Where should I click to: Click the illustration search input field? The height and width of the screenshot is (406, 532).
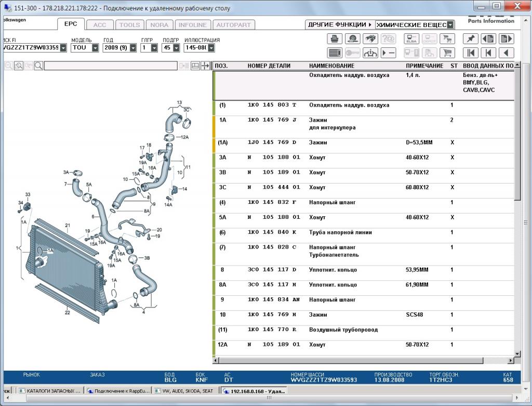tap(111, 66)
